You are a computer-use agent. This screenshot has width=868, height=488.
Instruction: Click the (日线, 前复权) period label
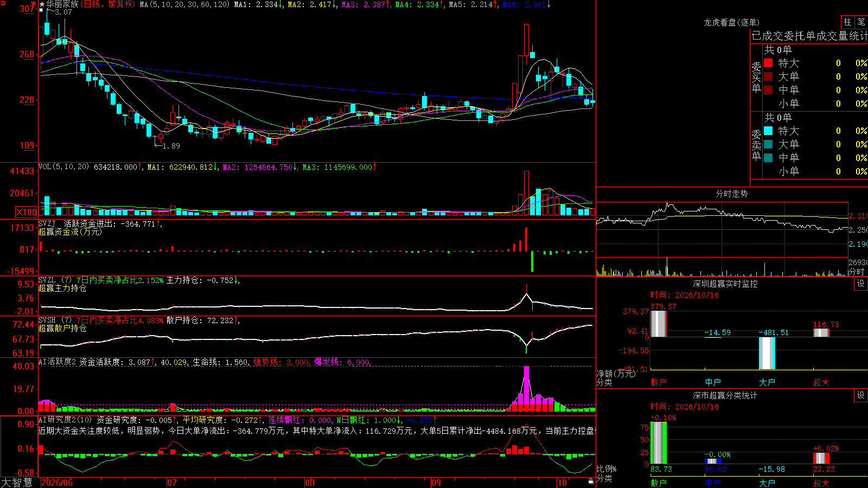108,4
